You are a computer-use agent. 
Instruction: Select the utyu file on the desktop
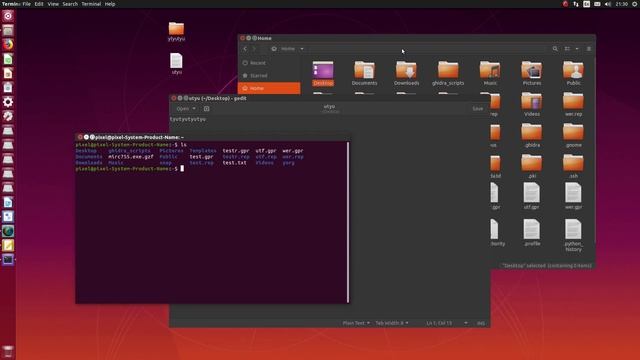click(x=176, y=64)
